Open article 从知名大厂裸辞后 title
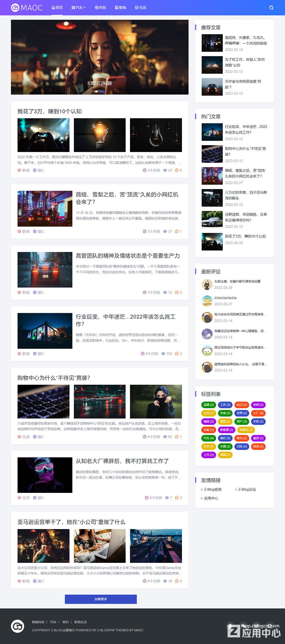 122,461
